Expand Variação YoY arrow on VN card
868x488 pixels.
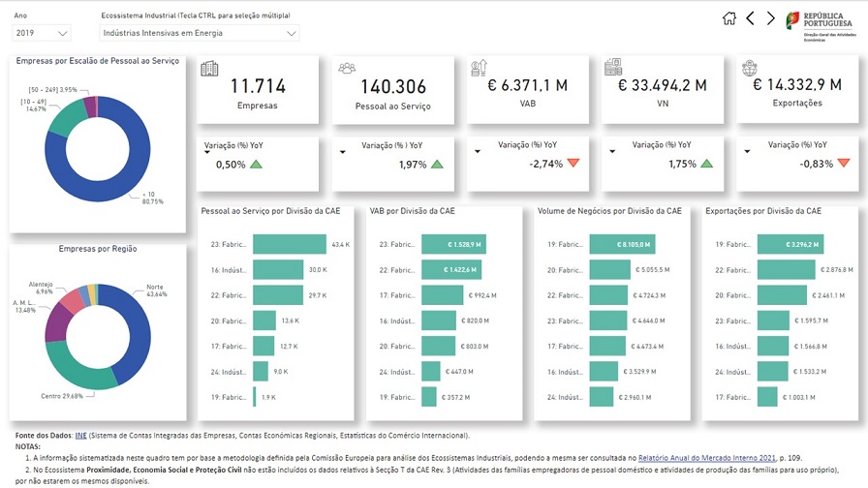pos(612,151)
